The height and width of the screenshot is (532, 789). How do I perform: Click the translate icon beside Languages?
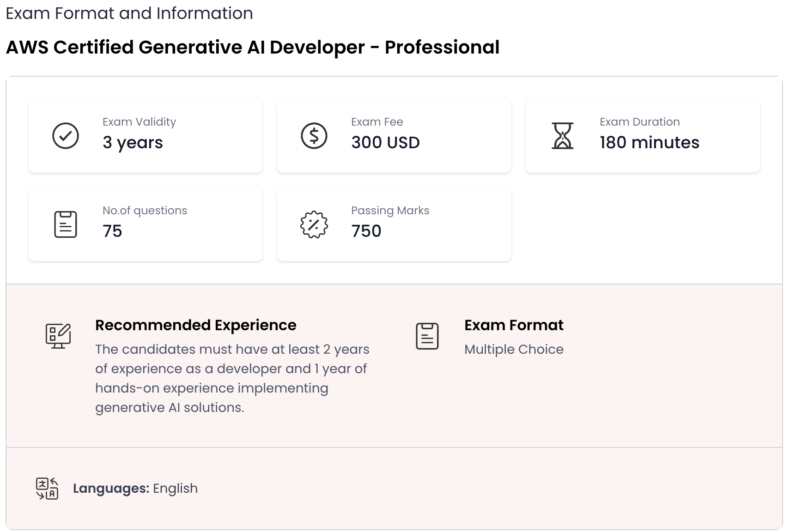(x=47, y=489)
